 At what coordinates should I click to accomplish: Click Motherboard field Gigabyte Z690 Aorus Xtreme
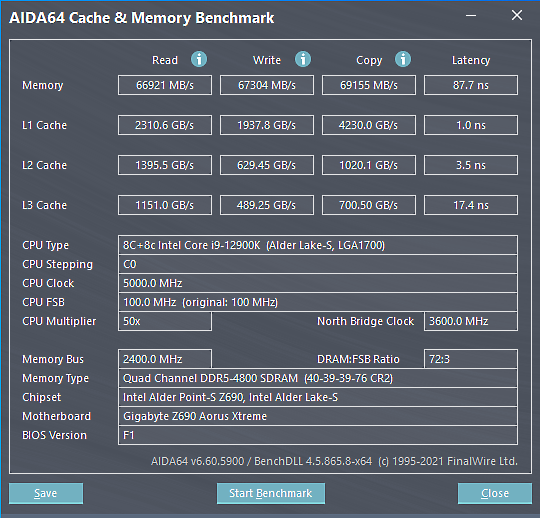point(318,416)
